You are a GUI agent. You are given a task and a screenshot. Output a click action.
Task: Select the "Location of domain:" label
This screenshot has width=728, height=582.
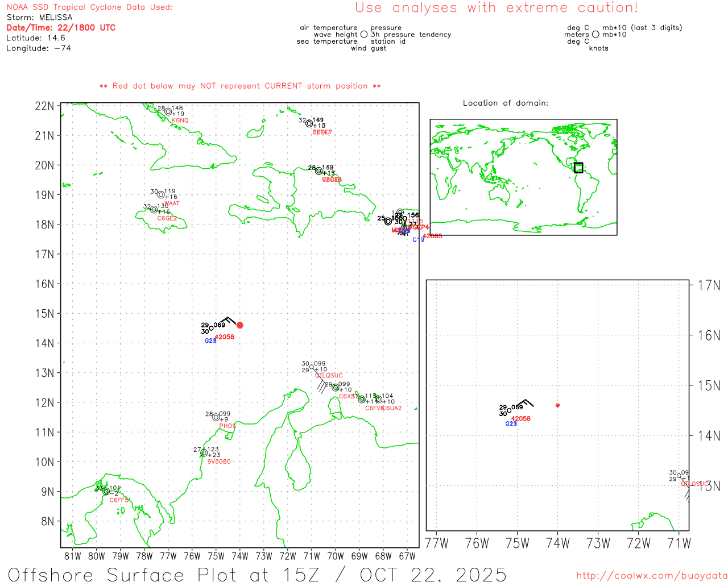(x=506, y=103)
